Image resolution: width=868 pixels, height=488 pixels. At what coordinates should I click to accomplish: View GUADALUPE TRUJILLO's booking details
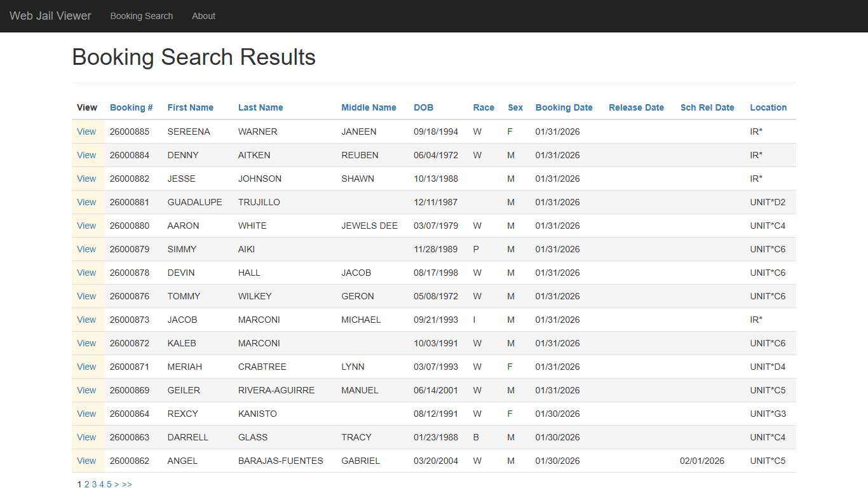tap(86, 202)
